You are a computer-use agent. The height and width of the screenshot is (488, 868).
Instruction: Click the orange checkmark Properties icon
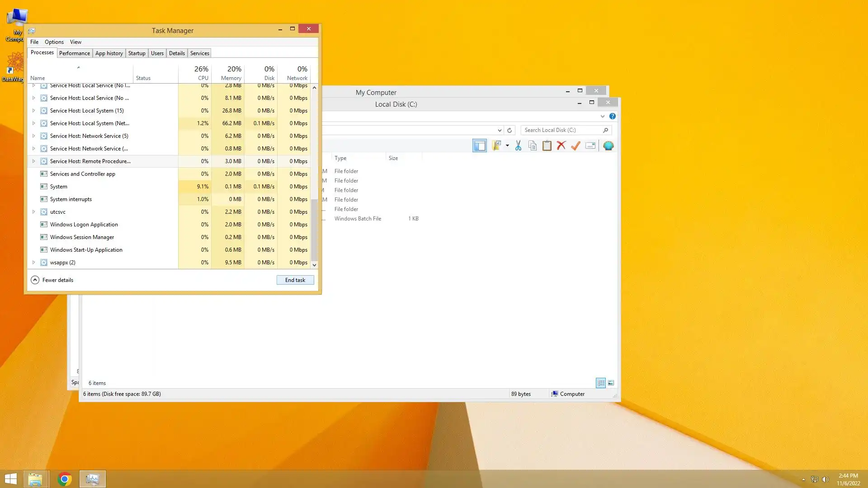576,145
